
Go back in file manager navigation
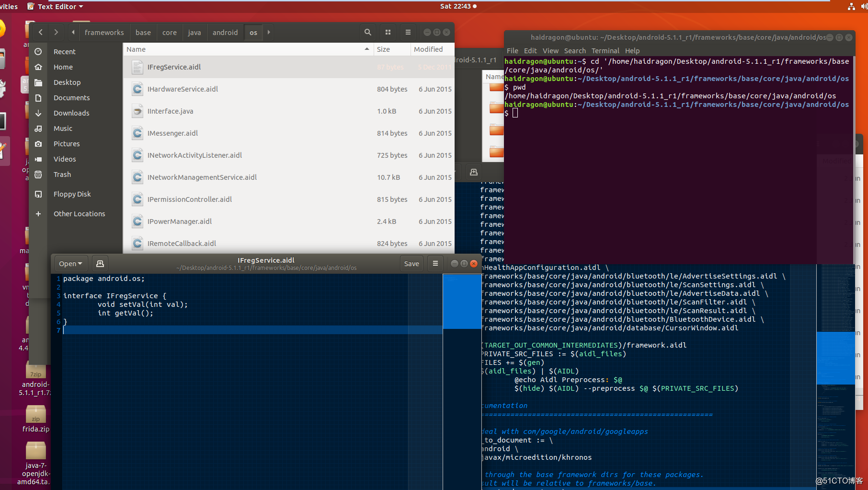[x=41, y=32]
